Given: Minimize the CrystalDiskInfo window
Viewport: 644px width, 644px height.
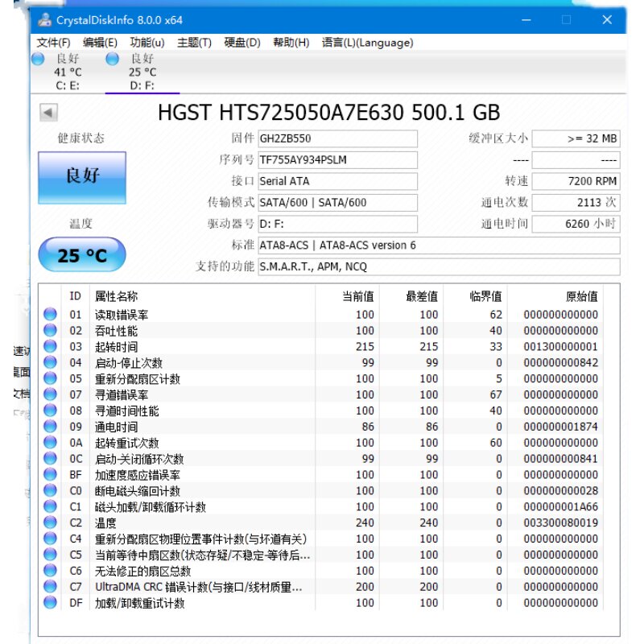Looking at the screenshot, I should 526,19.
